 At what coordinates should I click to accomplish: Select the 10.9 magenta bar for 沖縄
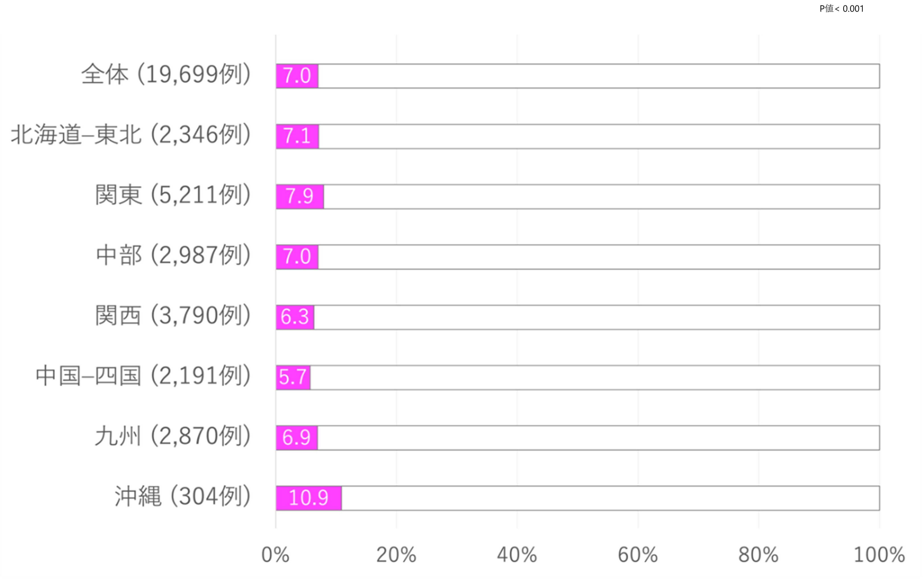[x=308, y=498]
